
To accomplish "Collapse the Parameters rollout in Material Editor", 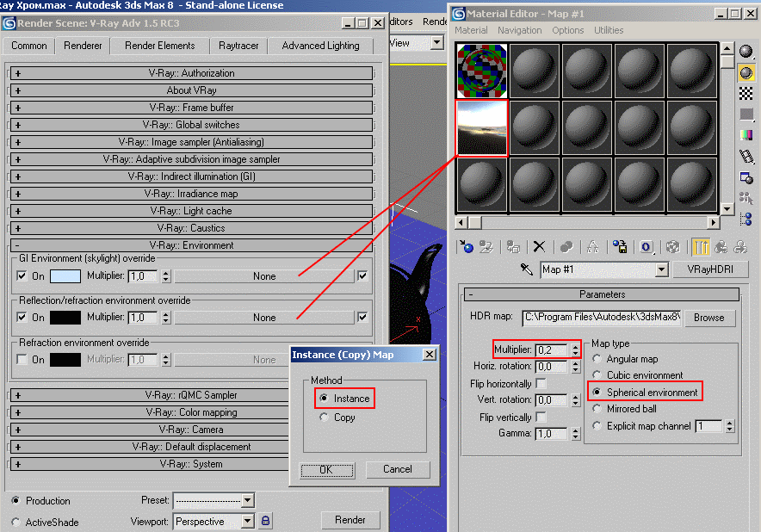I will (x=602, y=294).
